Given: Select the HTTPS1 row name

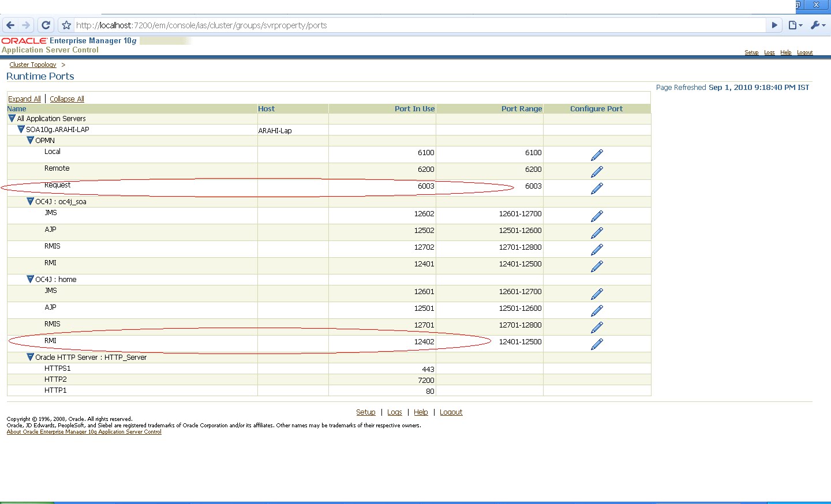Looking at the screenshot, I should 58,368.
